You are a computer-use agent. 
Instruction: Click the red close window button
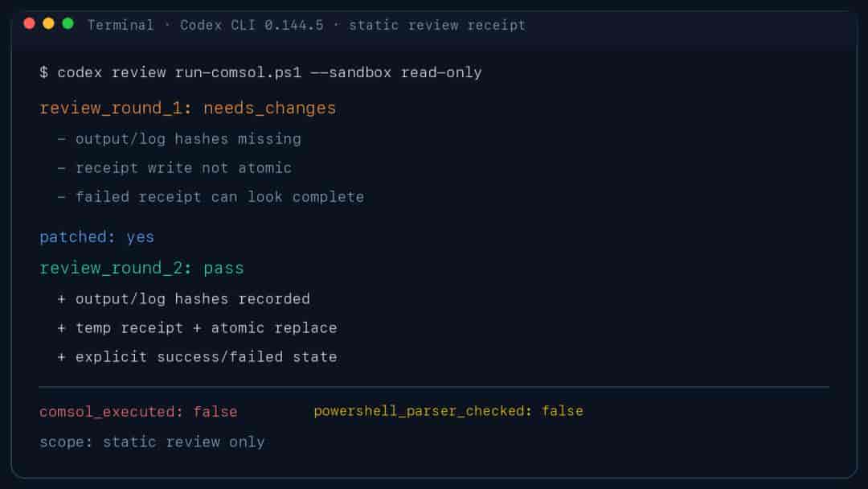pyautogui.click(x=30, y=24)
